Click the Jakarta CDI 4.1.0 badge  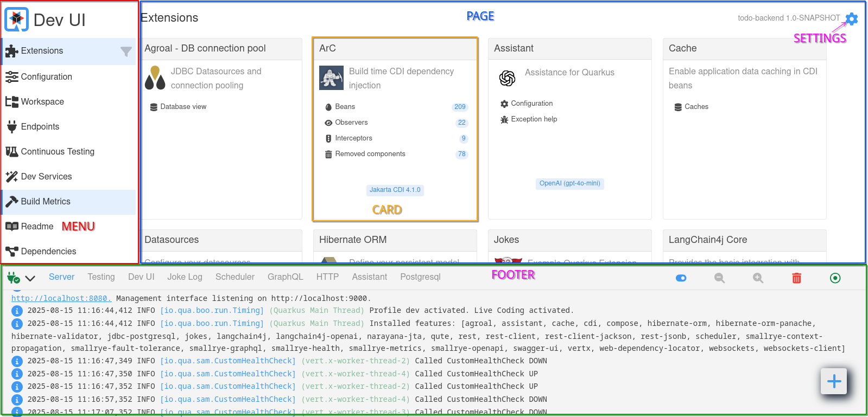(395, 190)
